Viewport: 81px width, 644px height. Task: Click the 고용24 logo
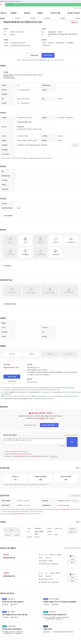pyautogui.click(x=3, y=13)
